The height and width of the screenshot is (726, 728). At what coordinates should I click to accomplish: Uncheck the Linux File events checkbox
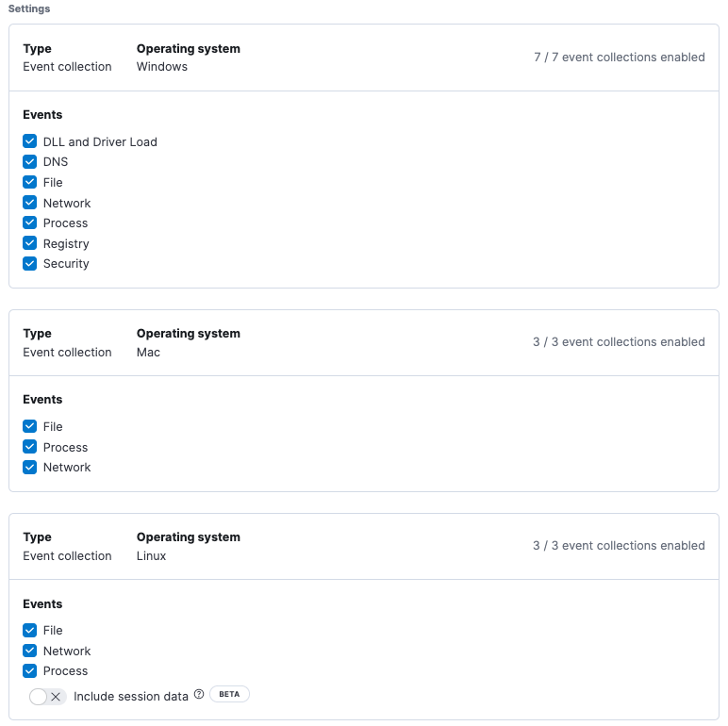click(x=30, y=630)
